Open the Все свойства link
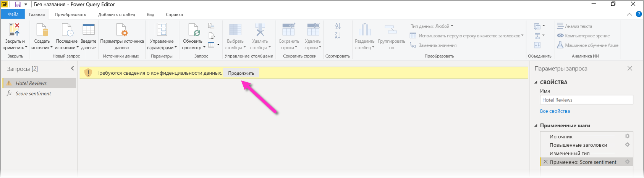644x178 pixels. point(555,111)
